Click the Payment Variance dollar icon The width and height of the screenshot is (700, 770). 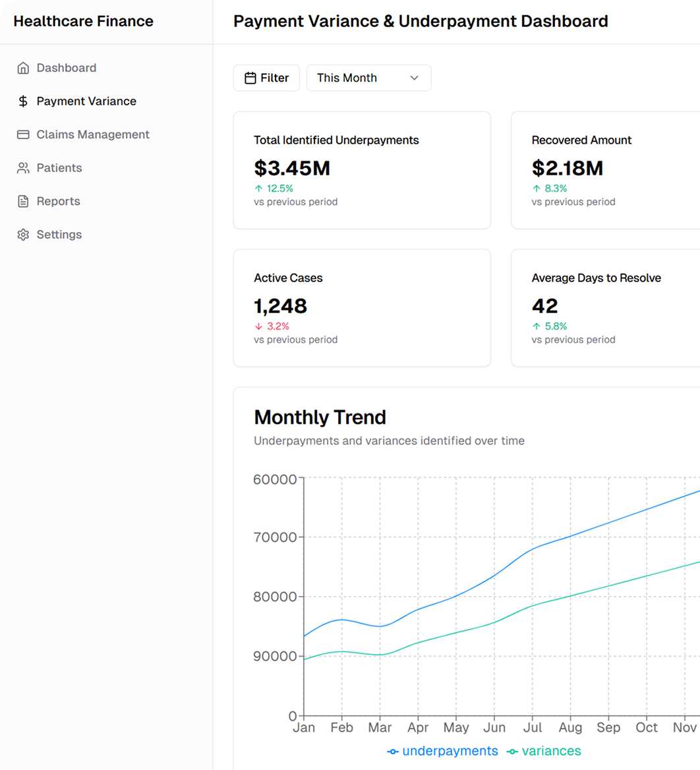coord(23,102)
